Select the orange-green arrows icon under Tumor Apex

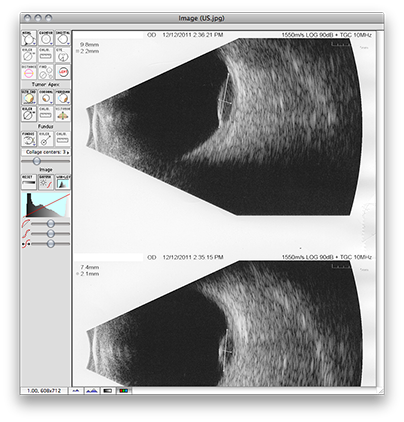63,114
